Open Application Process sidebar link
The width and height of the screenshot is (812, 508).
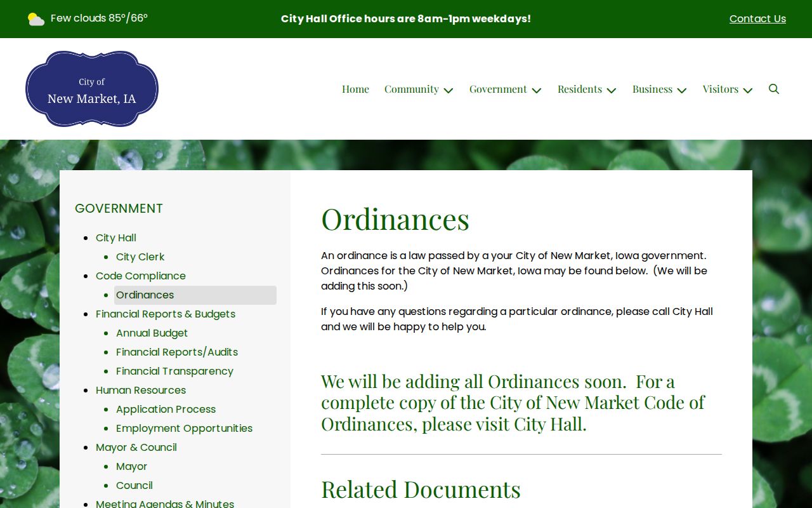[166, 409]
